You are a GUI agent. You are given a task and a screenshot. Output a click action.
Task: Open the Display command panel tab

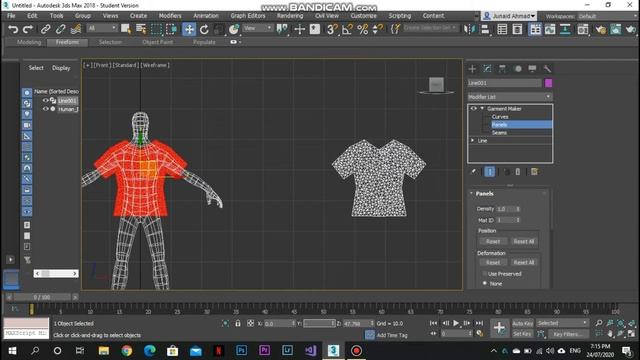[x=532, y=69]
